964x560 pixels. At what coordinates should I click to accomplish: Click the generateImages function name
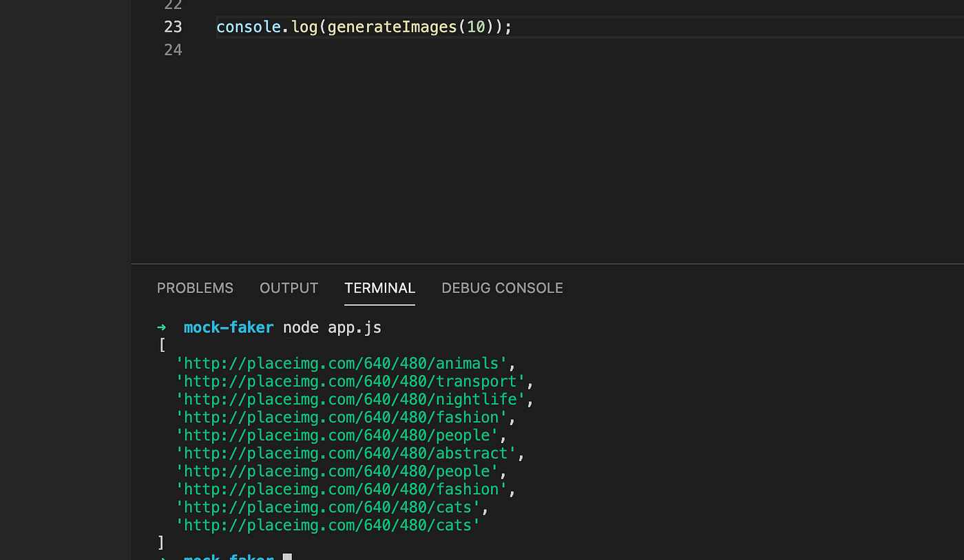click(391, 27)
